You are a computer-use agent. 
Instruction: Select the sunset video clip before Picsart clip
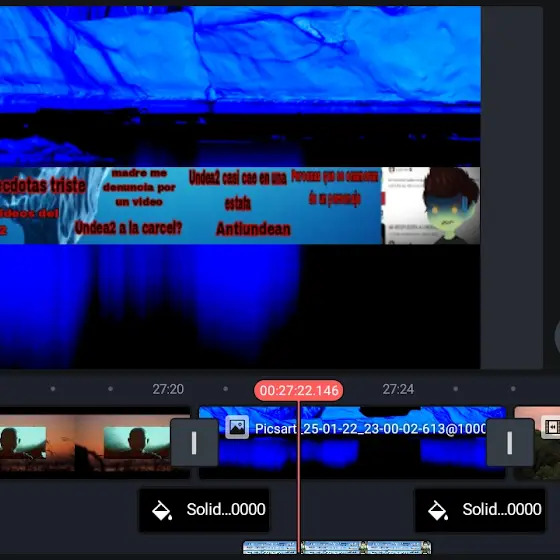point(95,442)
